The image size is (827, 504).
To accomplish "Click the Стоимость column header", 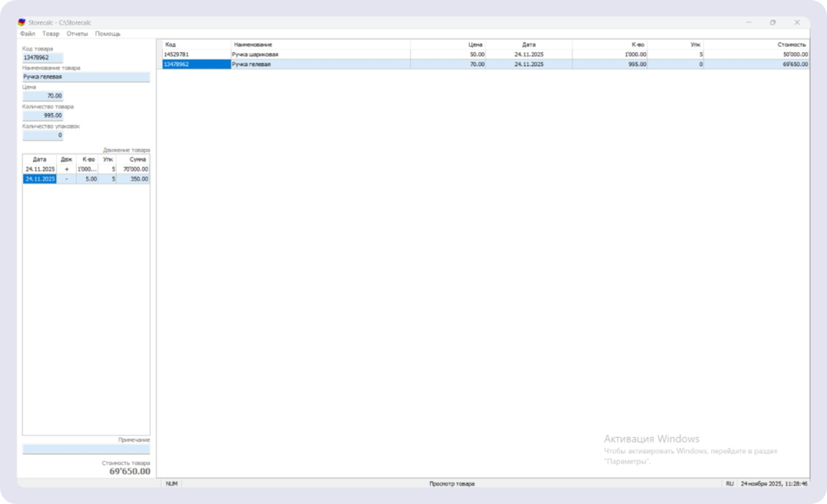I will click(757, 44).
